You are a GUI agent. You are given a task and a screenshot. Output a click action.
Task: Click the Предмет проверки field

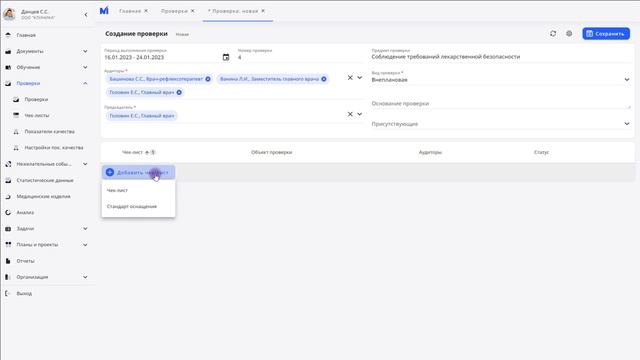click(x=500, y=57)
